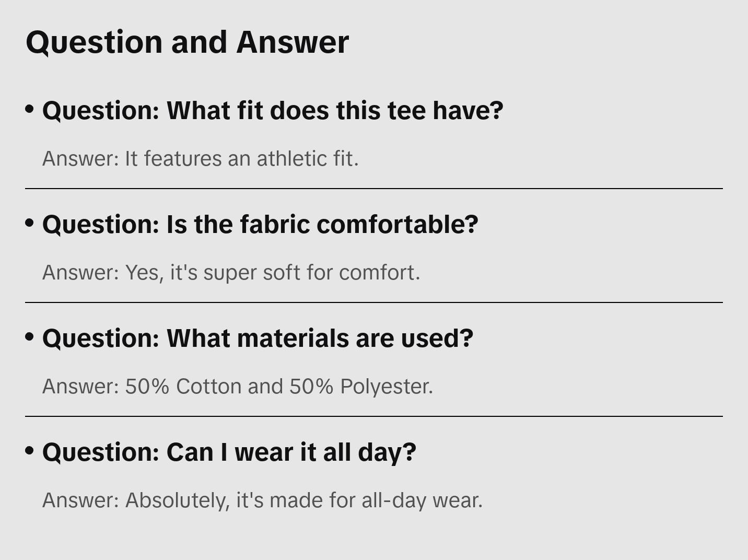Click the "Question and Answer" heading
748x560 pixels.
(187, 42)
